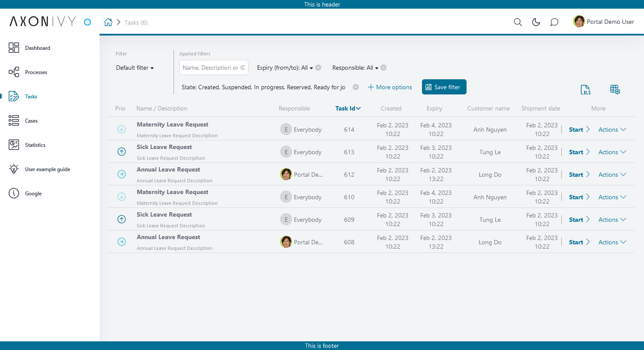Click low priority icon of task 614

(122, 129)
